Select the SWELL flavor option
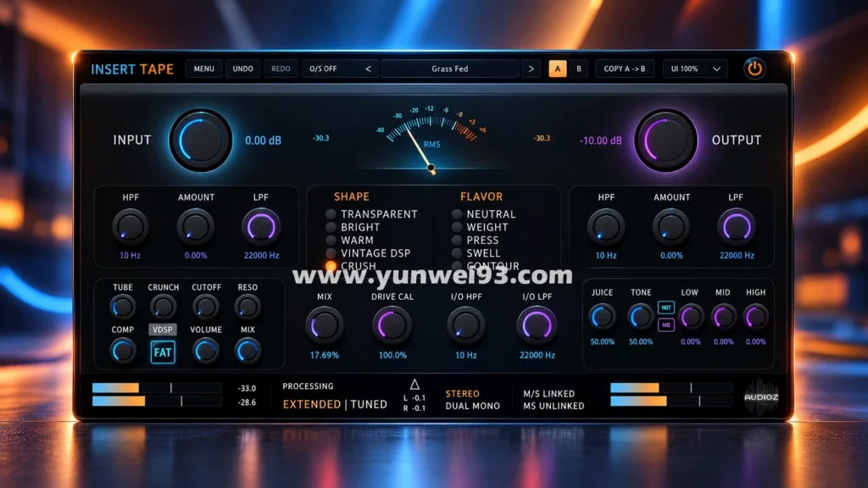 [x=476, y=253]
